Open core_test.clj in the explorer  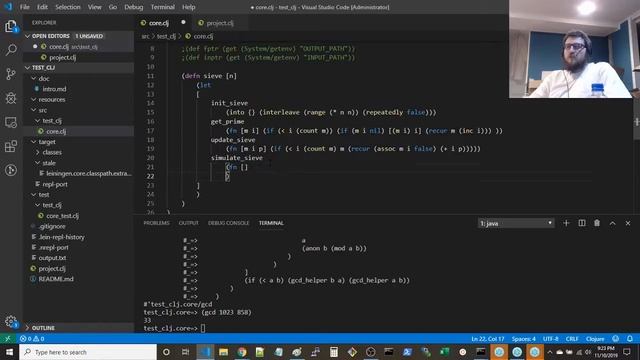62,216
